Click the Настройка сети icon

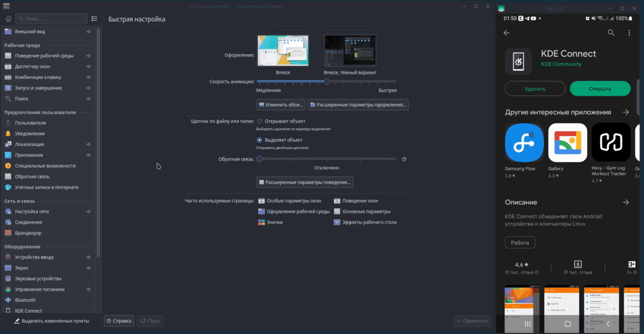point(8,211)
